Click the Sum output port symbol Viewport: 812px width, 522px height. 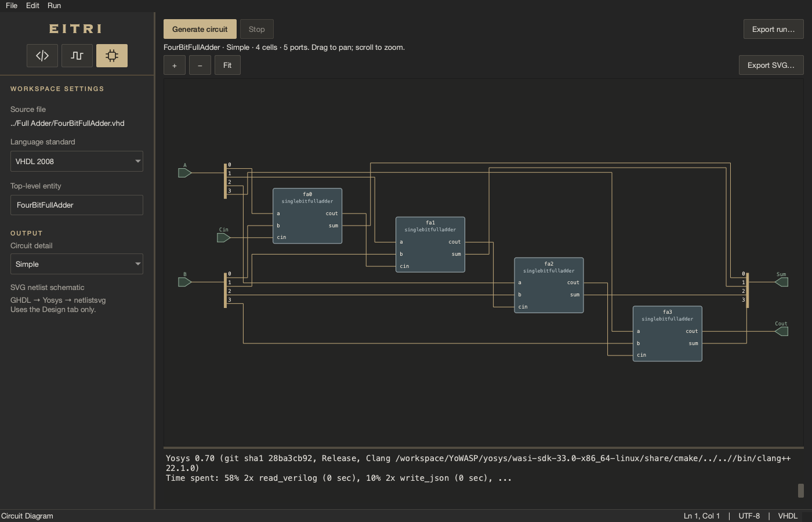781,282
